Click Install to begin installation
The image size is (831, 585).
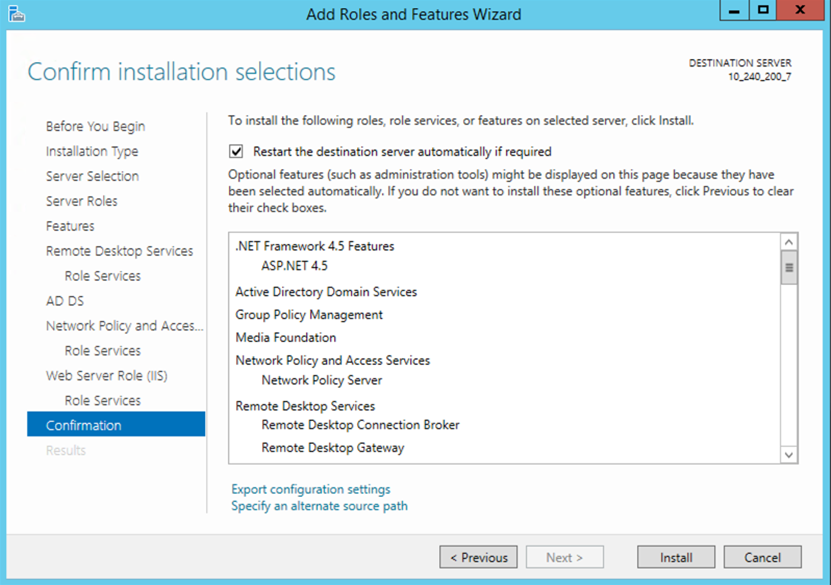coord(676,557)
